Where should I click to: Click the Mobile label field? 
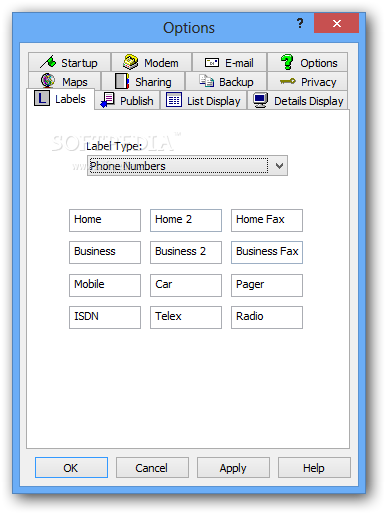(105, 285)
